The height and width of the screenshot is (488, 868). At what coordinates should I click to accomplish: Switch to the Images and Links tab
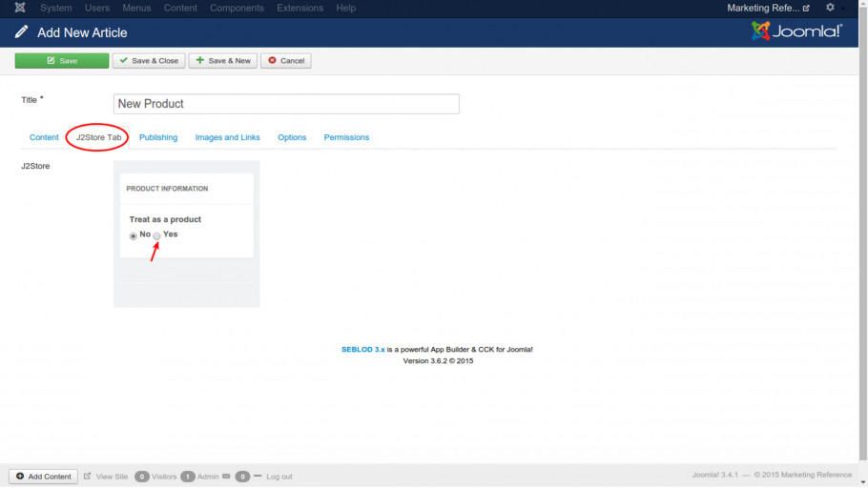click(228, 137)
